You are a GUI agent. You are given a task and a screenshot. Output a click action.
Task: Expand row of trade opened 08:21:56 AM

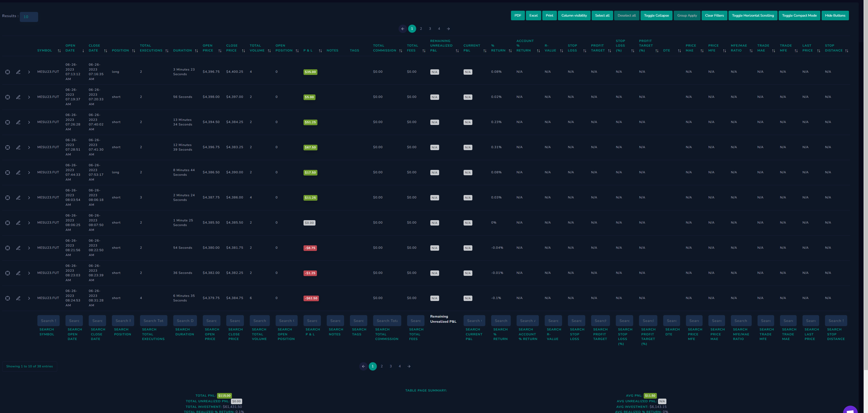[29, 248]
